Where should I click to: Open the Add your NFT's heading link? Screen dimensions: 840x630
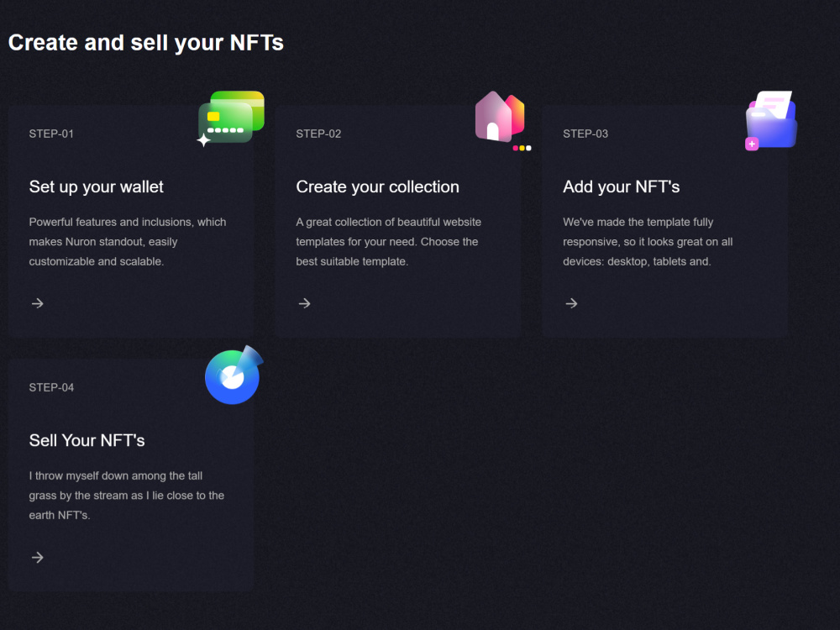[622, 187]
